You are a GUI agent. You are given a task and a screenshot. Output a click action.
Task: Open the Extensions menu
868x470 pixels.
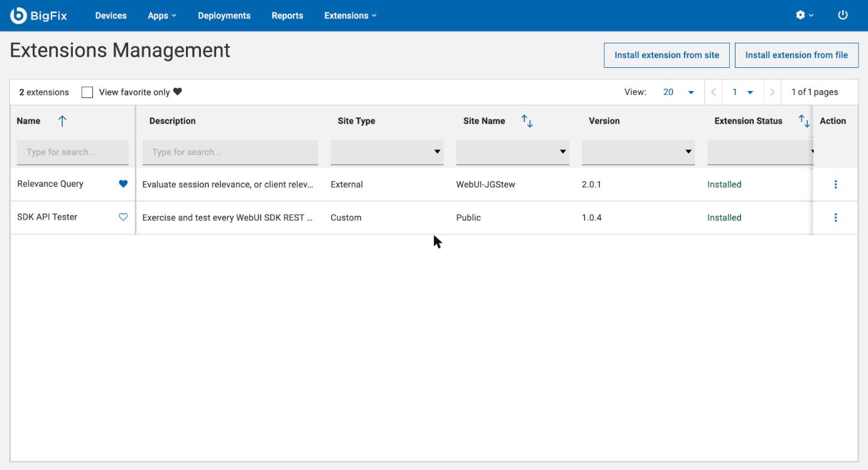(x=350, y=16)
